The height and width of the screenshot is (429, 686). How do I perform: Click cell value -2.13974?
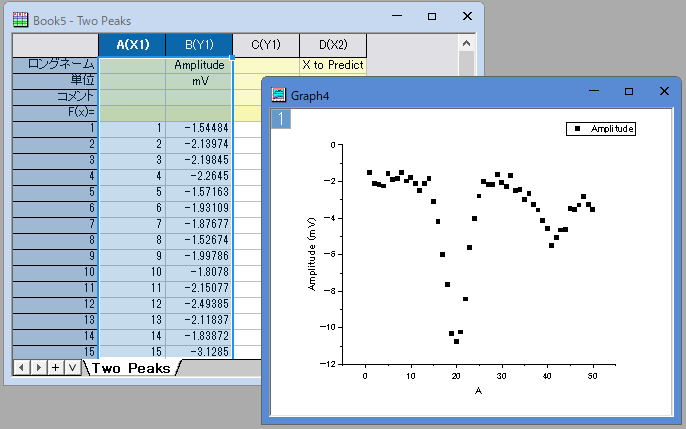coord(199,145)
